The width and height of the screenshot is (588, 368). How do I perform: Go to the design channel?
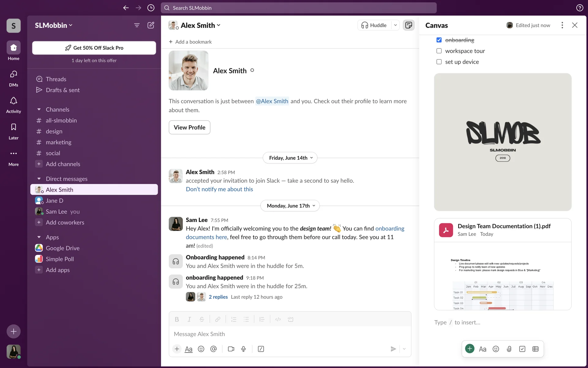[x=54, y=131]
